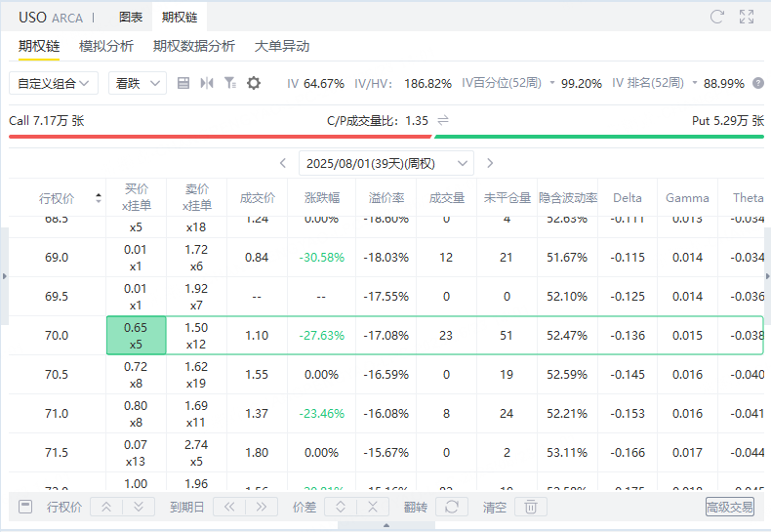Click the straddle view toggle icon
771x532 pixels.
pyautogui.click(x=207, y=83)
